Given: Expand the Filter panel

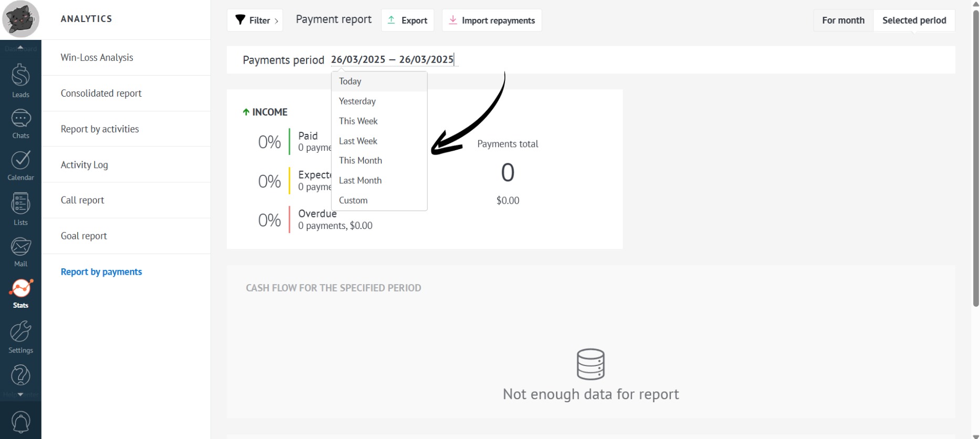Looking at the screenshot, I should 255,20.
